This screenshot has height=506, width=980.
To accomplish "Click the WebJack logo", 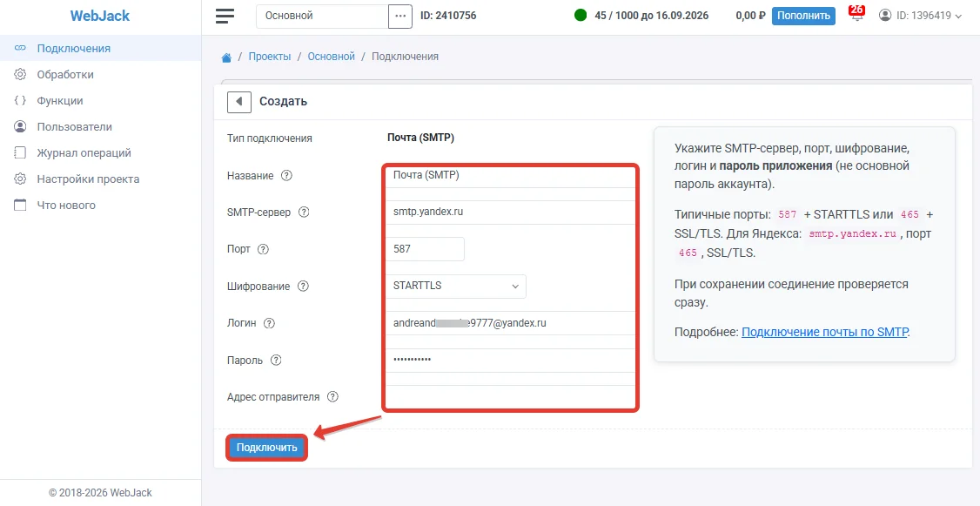I will point(100,17).
